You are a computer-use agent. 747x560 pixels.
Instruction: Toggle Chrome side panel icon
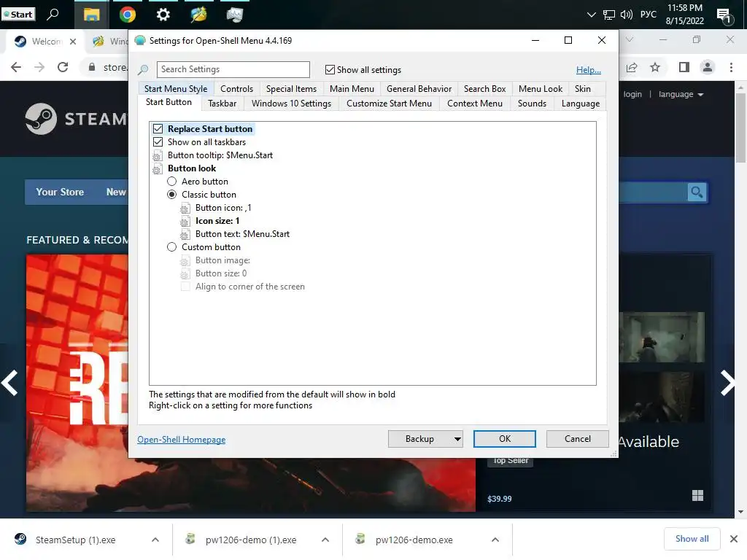[684, 68]
